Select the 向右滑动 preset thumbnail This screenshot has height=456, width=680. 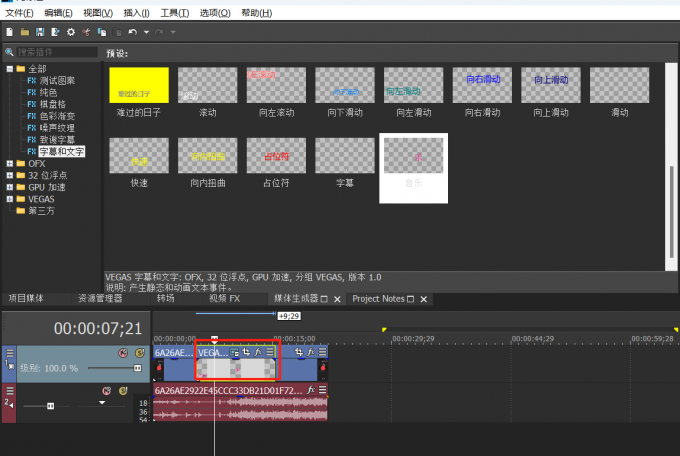tap(482, 85)
